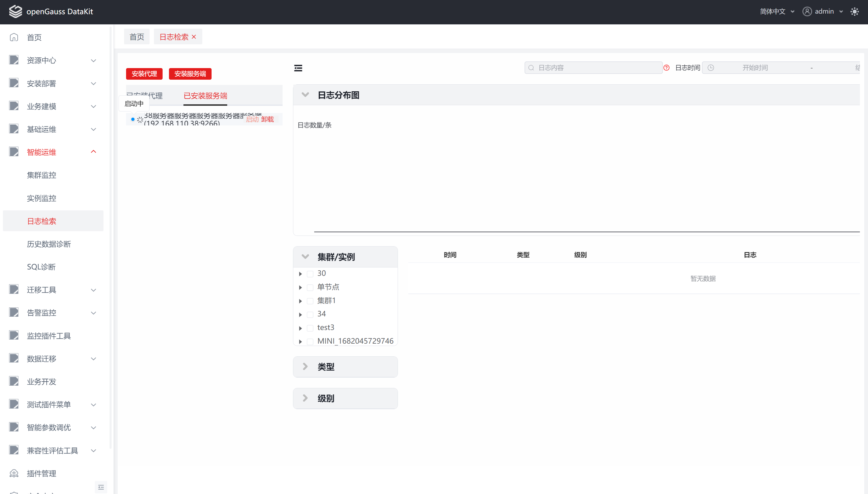Click the home icon in sidebar
This screenshot has height=494, width=868.
14,37
